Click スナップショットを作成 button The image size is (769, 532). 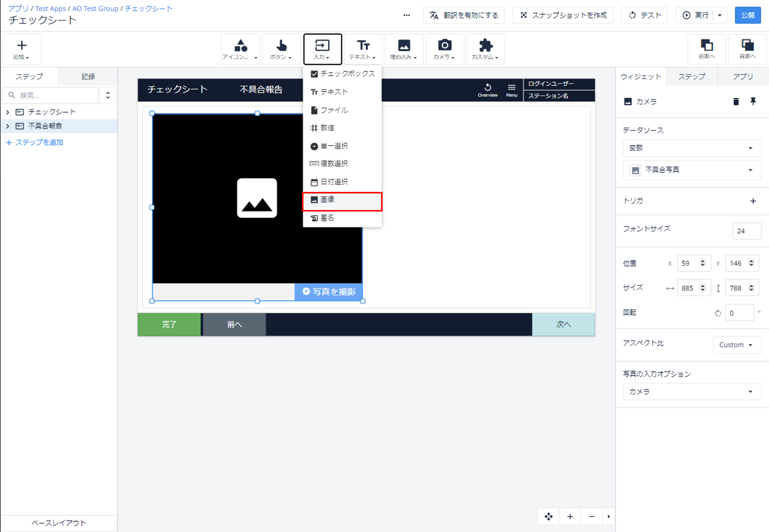point(563,15)
